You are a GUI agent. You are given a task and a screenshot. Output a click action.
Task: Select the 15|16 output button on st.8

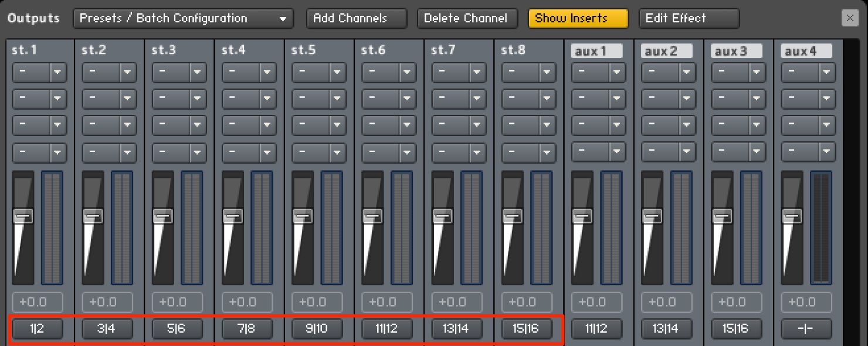(527, 329)
